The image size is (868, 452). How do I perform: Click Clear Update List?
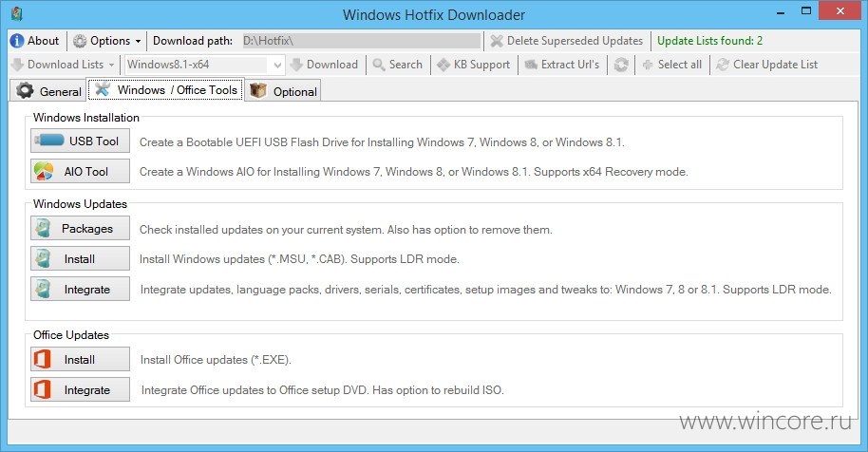[766, 65]
